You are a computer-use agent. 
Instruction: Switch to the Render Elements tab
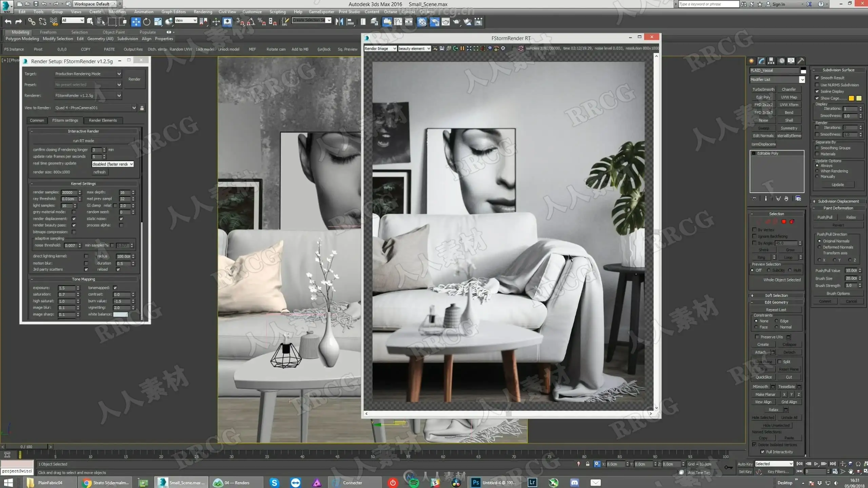coord(103,120)
